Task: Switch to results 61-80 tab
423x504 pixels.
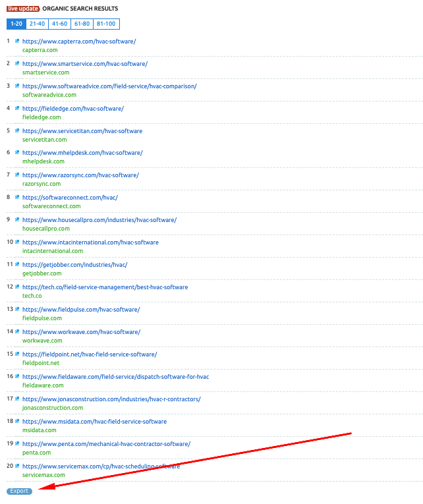Action: click(x=82, y=24)
